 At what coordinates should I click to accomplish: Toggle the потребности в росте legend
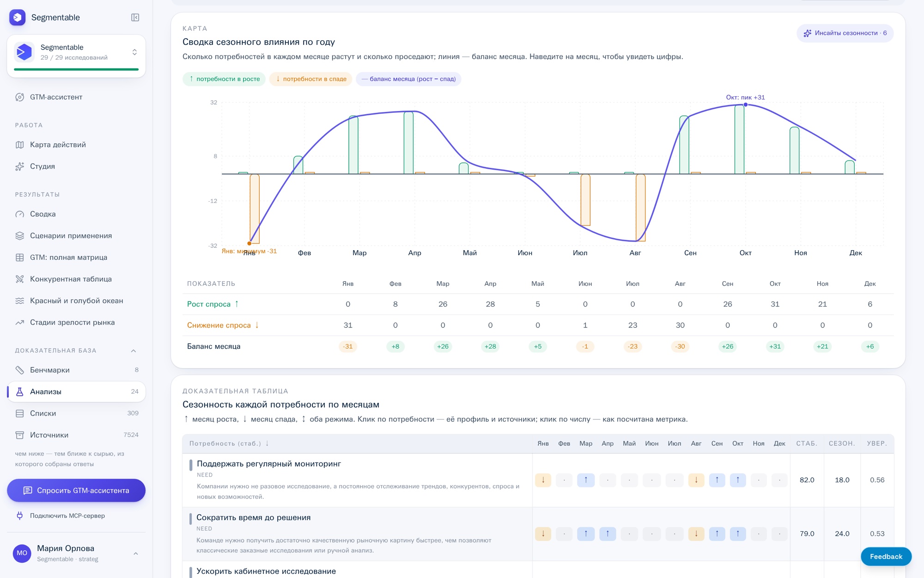click(x=224, y=79)
